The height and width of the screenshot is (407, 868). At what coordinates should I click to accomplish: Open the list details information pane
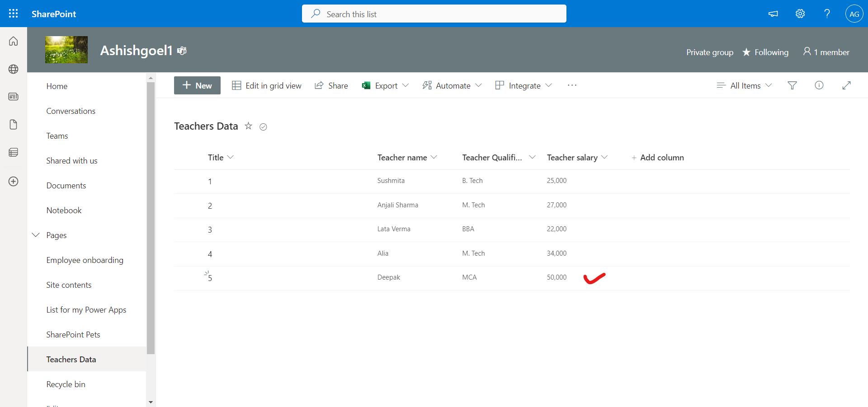(819, 85)
